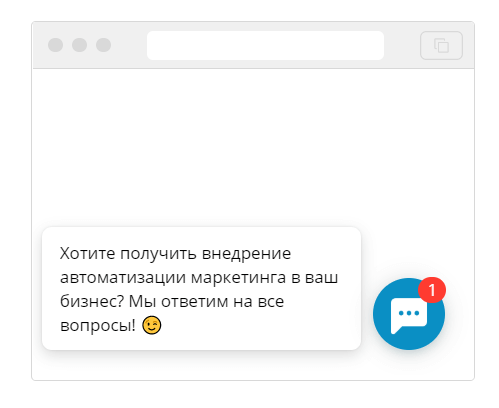Click the word "бизнес?" in the message
This screenshot has width=499, height=408.
92,301
